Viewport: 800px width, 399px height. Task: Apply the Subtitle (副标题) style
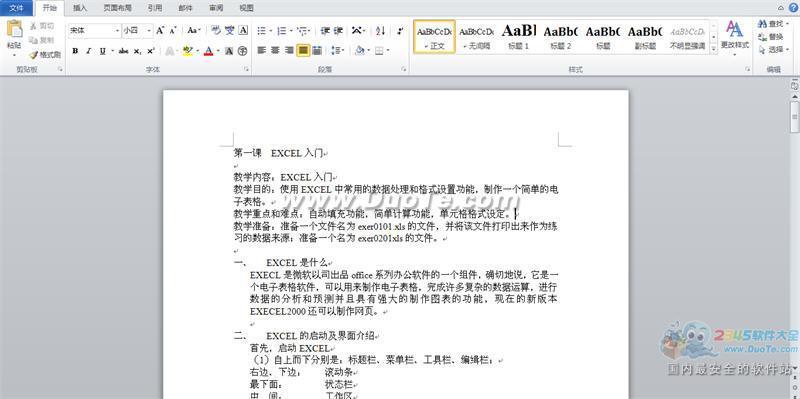coord(645,37)
